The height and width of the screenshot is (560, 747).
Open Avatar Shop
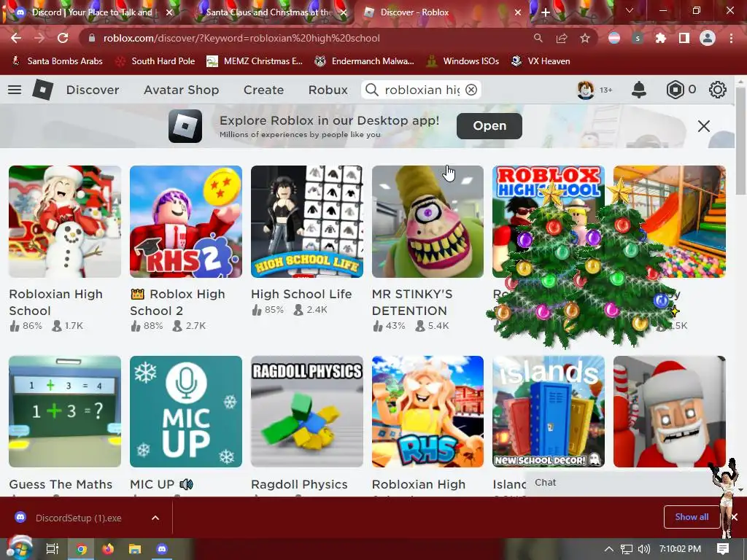[x=181, y=90]
